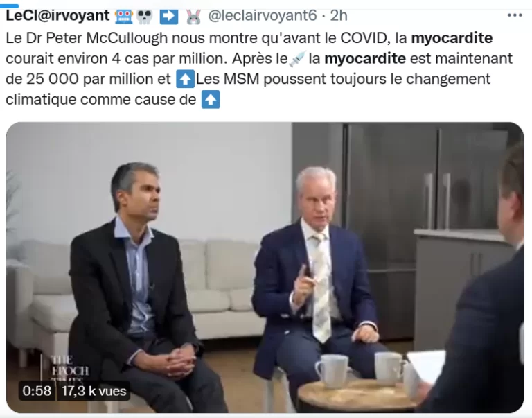This screenshot has width=532, height=418.
Task: Click the LeCl@irvoyant display name
Action: [57, 15]
